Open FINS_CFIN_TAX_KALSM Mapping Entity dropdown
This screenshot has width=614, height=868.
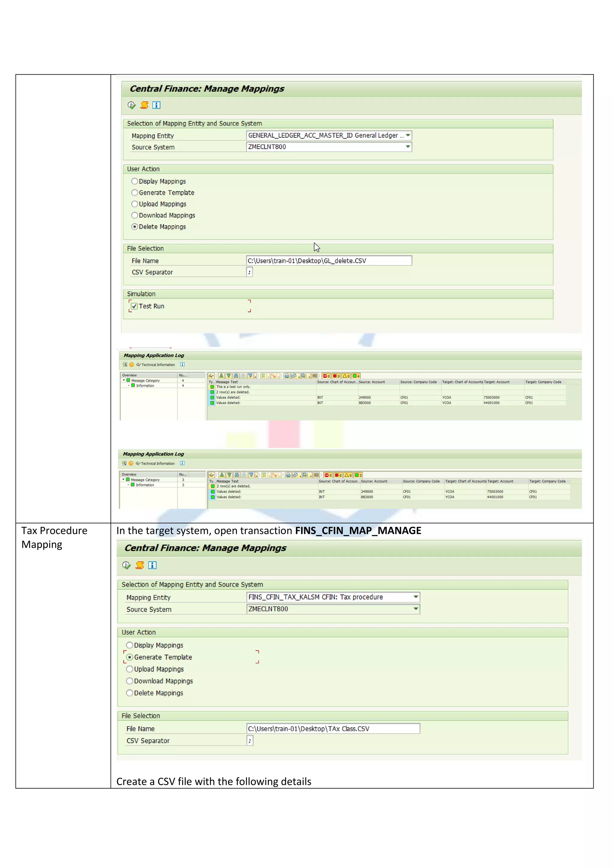[416, 597]
